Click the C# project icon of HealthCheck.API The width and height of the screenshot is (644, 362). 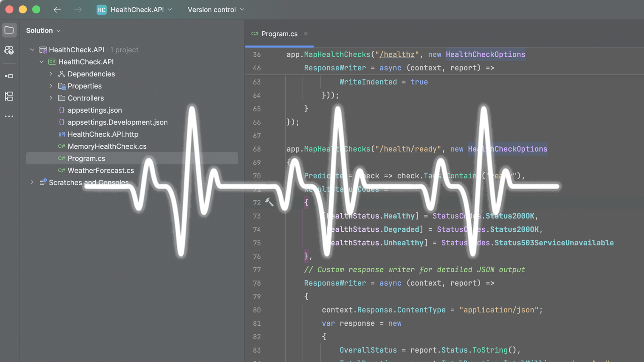click(52, 62)
